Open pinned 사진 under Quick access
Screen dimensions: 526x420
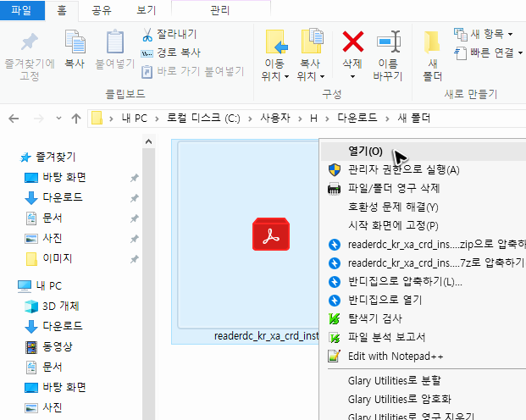43,239
